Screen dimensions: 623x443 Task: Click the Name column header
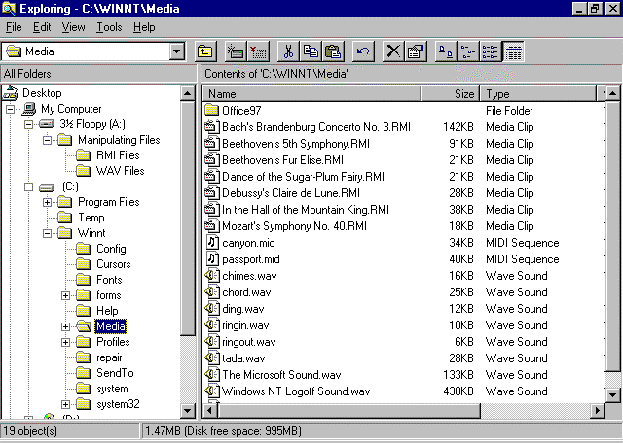(310, 93)
